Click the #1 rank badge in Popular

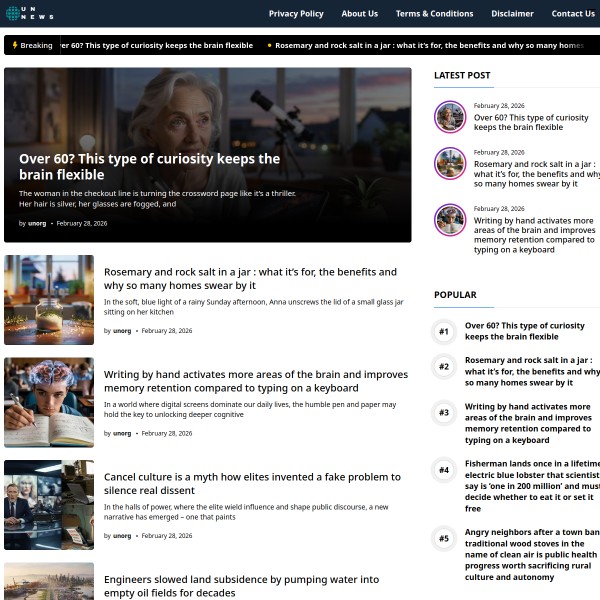[444, 332]
